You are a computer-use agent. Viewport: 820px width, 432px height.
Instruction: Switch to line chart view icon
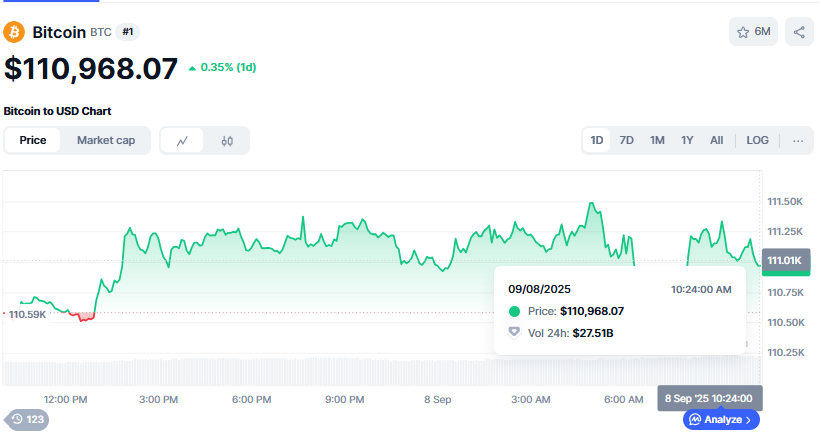click(x=182, y=141)
